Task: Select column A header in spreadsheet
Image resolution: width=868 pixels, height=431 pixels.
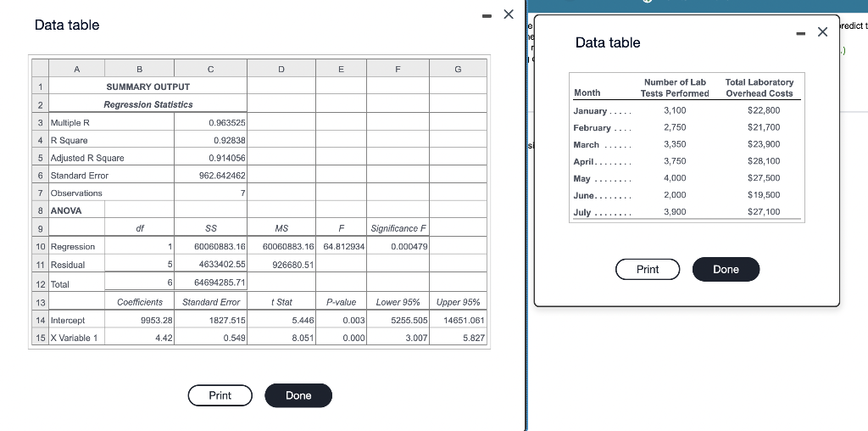Action: click(x=77, y=70)
